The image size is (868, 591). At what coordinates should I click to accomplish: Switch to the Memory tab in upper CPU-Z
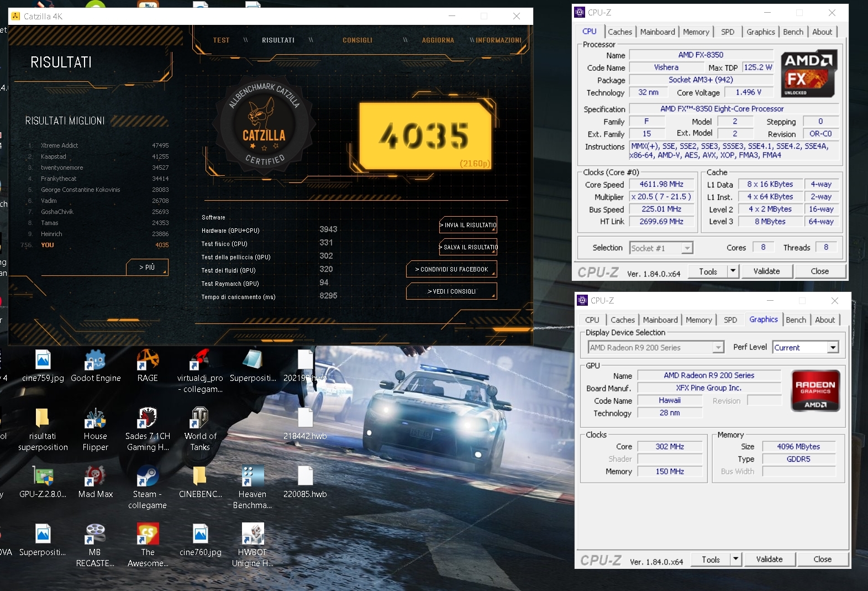pos(696,32)
